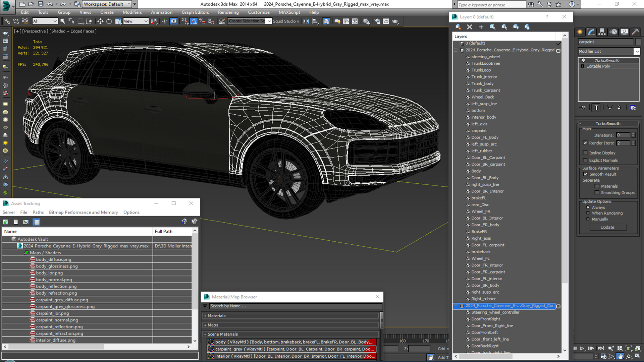The width and height of the screenshot is (644, 362).
Task: Open the Utilities hammer panel tab
Action: click(635, 32)
